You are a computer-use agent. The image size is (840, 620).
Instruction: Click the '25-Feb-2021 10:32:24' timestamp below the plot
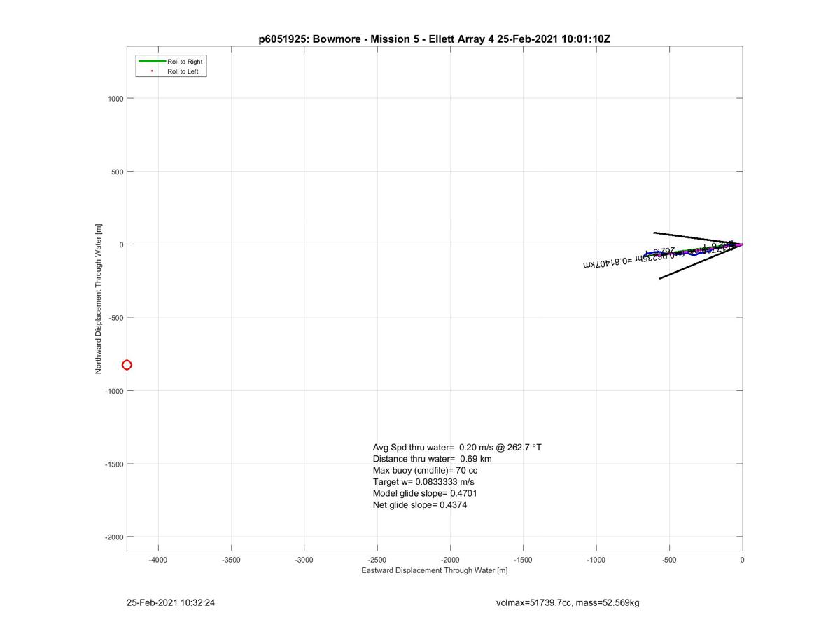[x=170, y=602]
